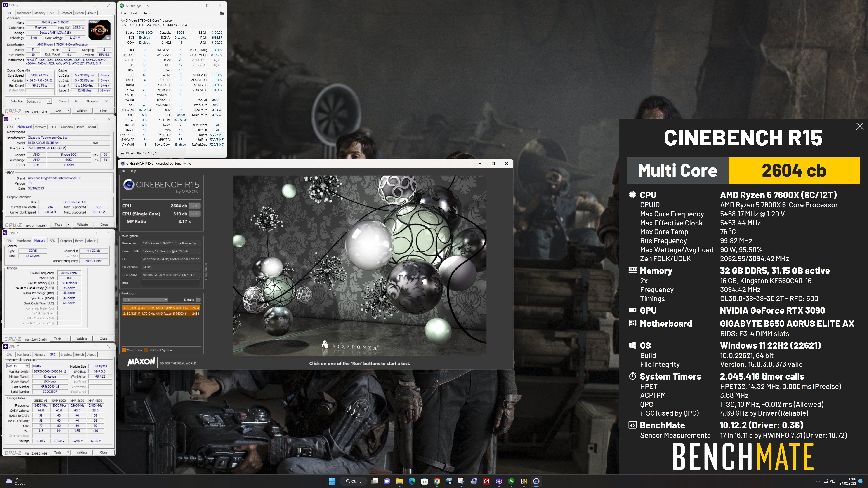Launch Microsoft Edge from the taskbar
868x488 pixels.
(x=412, y=481)
